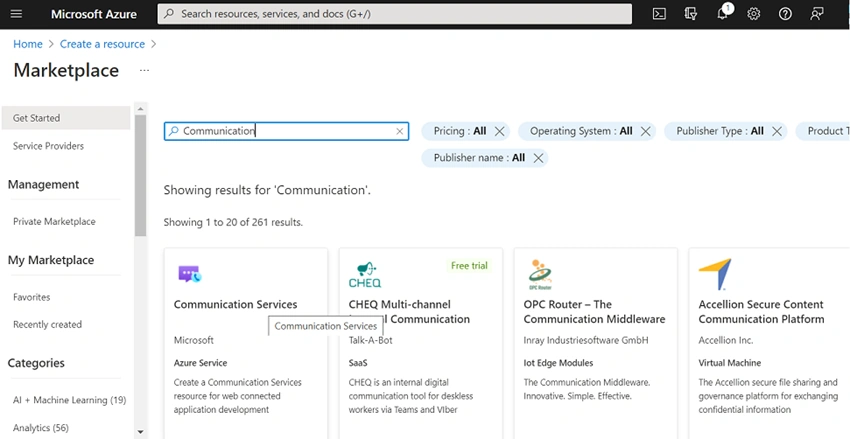Screen dimensions: 850x439
Task: Open CHEQ Multi-channel Communication card title
Action: pos(409,312)
